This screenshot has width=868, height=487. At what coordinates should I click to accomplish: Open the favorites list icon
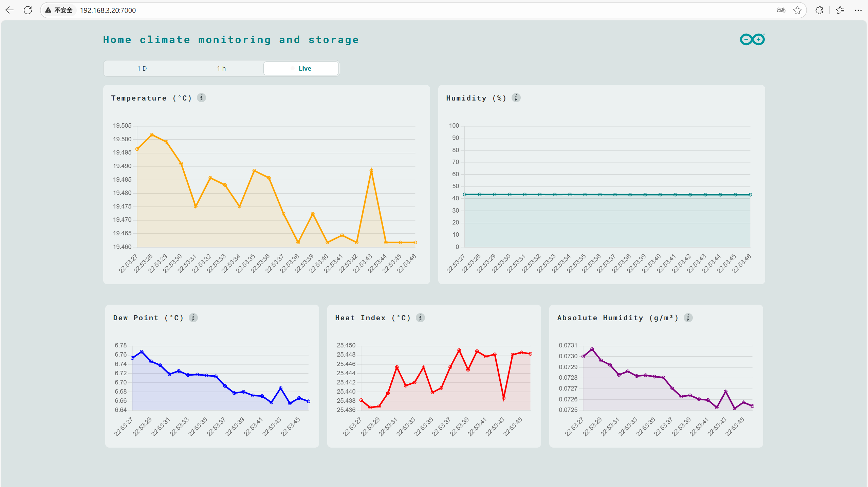pos(840,10)
